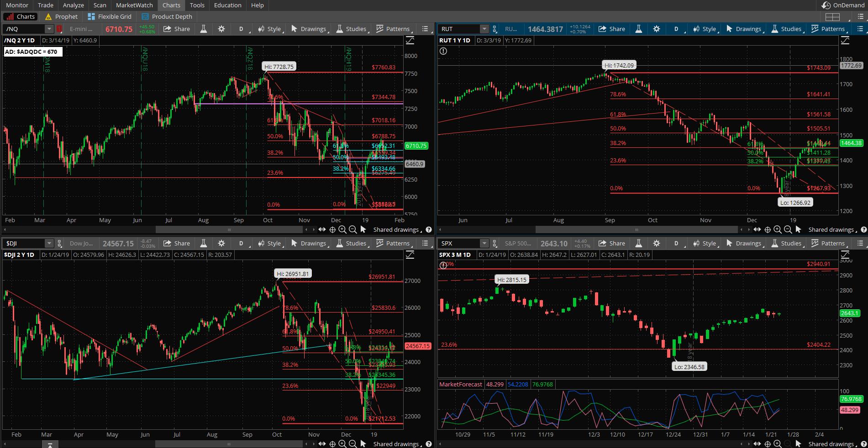Open the RUT symbol dropdown arrow
This screenshot has height=448, width=868.
tap(484, 29)
